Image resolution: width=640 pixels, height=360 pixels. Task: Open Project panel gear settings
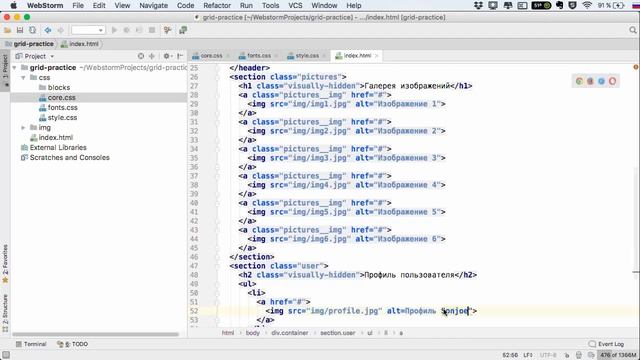click(x=167, y=56)
